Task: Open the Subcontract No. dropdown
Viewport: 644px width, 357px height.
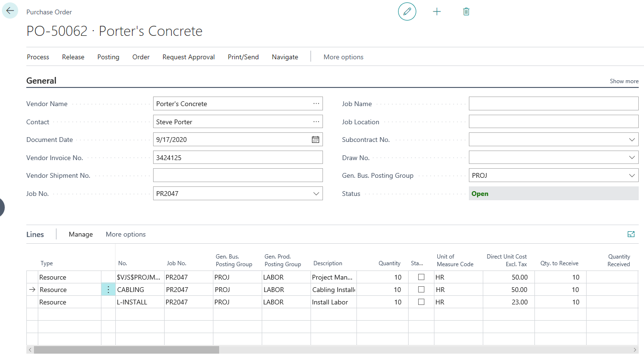Action: click(x=632, y=140)
